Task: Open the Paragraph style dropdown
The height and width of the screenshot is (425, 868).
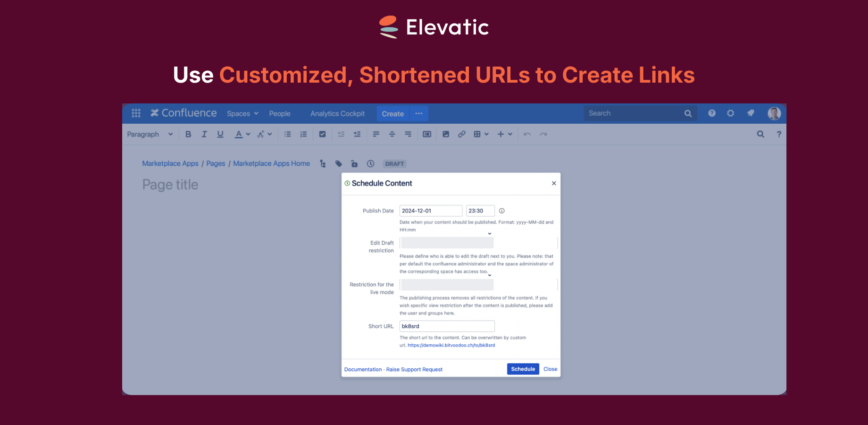Action: point(149,134)
